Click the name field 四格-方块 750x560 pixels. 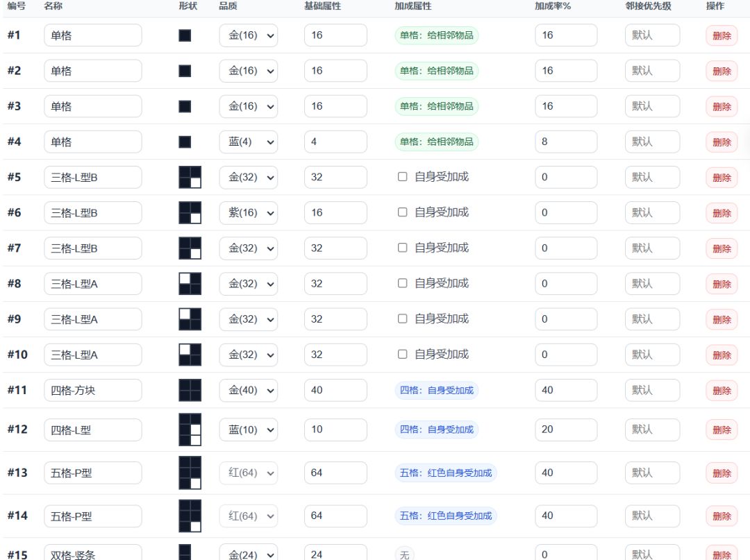pyautogui.click(x=93, y=391)
